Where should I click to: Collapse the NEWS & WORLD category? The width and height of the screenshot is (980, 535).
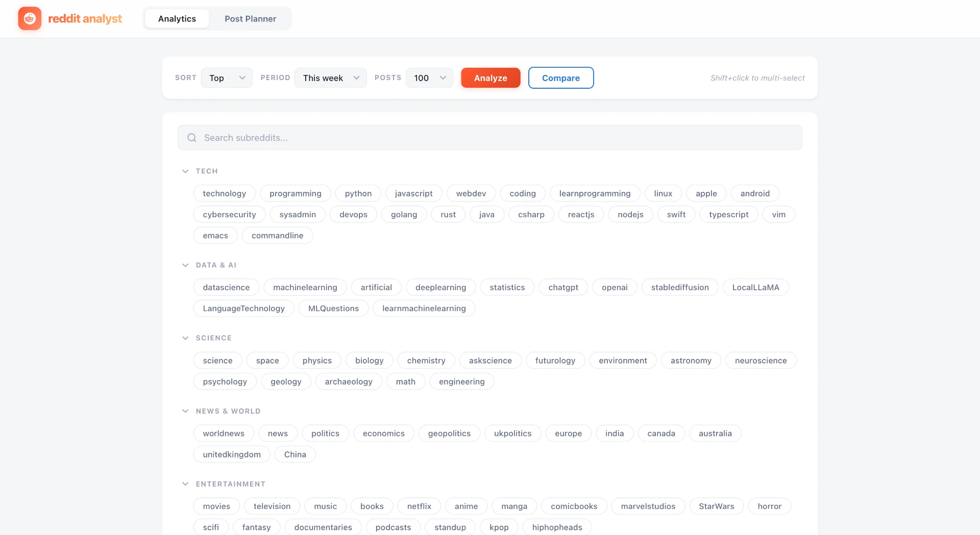click(185, 411)
